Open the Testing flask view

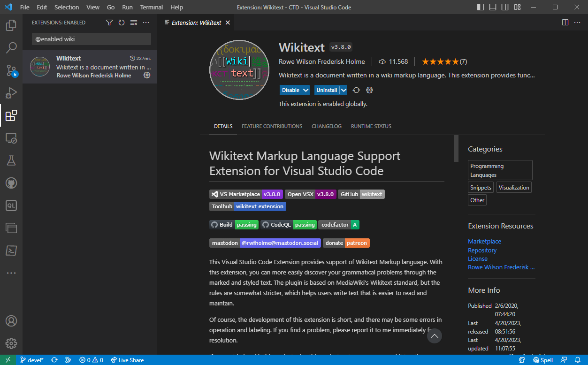[11, 160]
